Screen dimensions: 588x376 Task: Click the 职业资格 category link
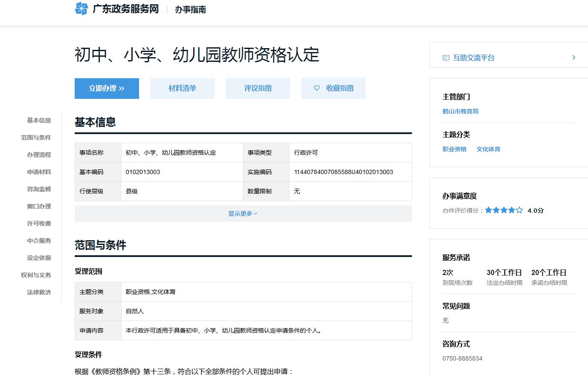[x=454, y=149]
